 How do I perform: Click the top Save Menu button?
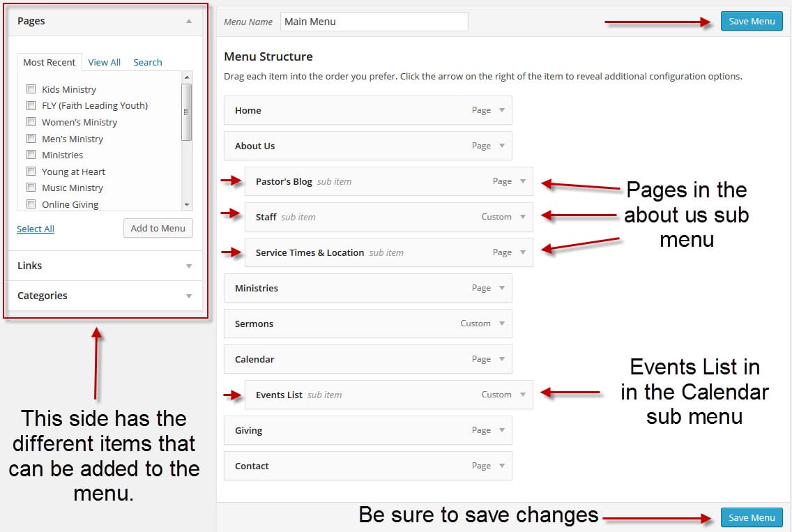[752, 21]
